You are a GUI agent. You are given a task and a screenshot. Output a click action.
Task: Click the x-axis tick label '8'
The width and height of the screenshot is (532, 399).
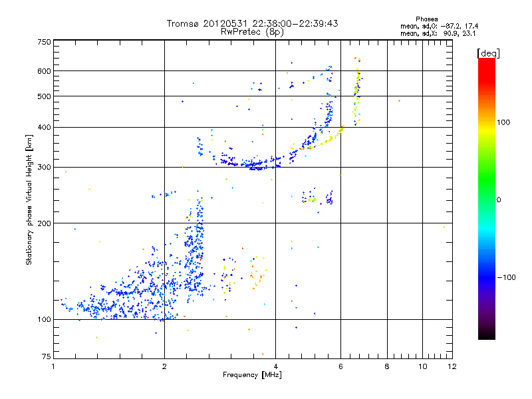[x=387, y=366]
